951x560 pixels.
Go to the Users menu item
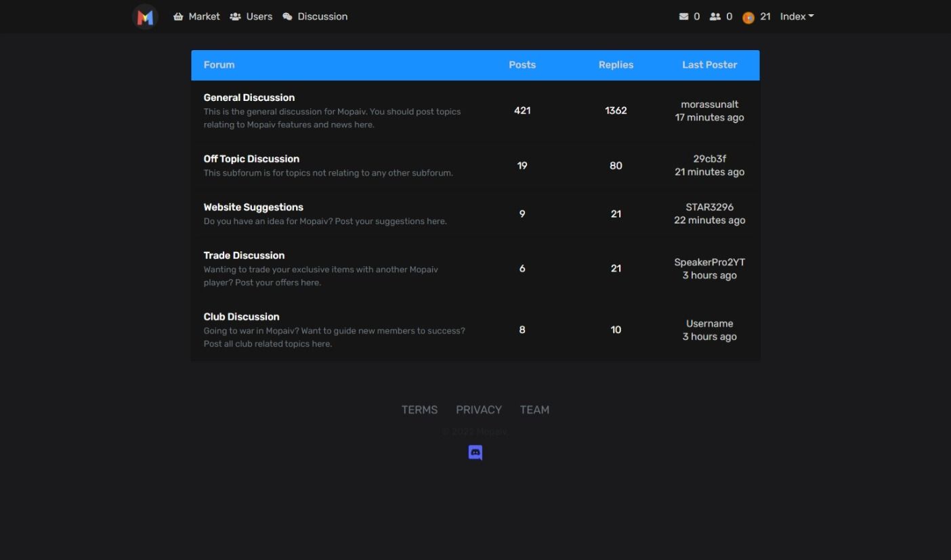pyautogui.click(x=251, y=17)
